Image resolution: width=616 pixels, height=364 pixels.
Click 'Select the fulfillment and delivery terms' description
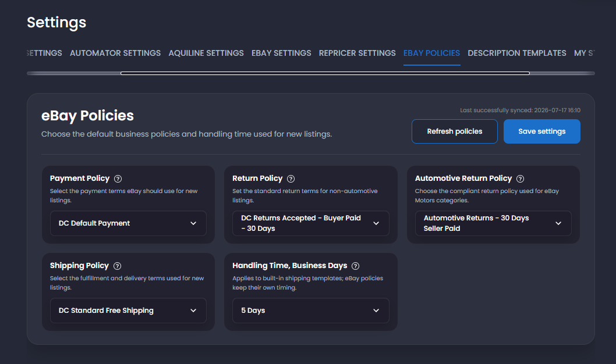(127, 283)
